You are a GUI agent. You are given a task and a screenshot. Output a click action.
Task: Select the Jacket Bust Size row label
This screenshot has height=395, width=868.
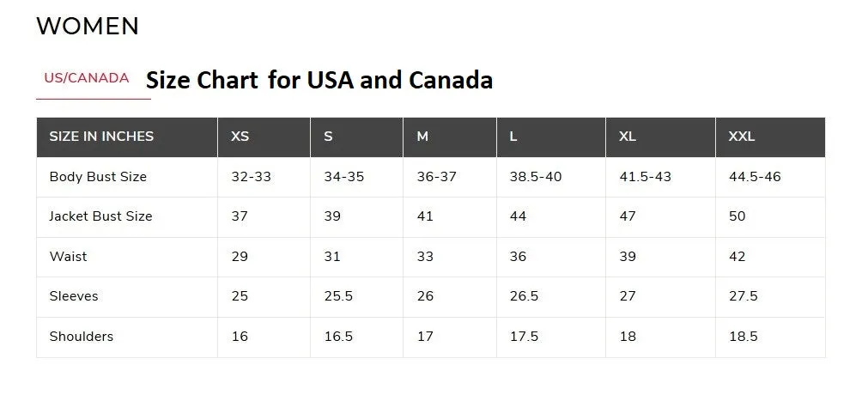tap(100, 216)
